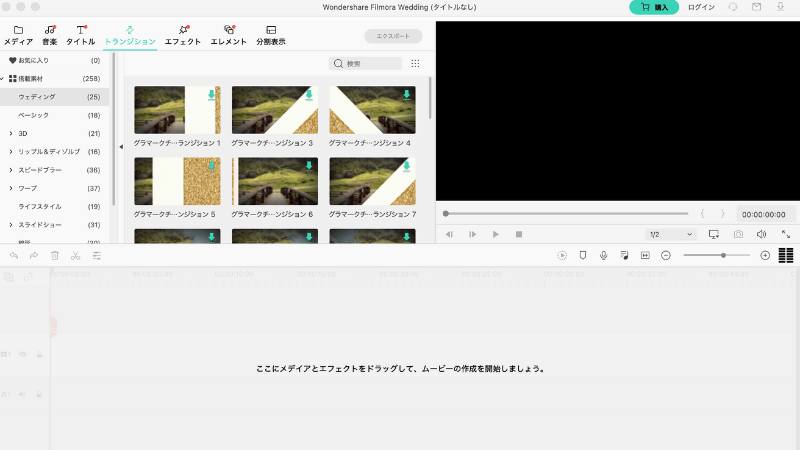The image size is (800, 450).
Task: Open the 1/2 preview quality dropdown
Action: (x=670, y=234)
